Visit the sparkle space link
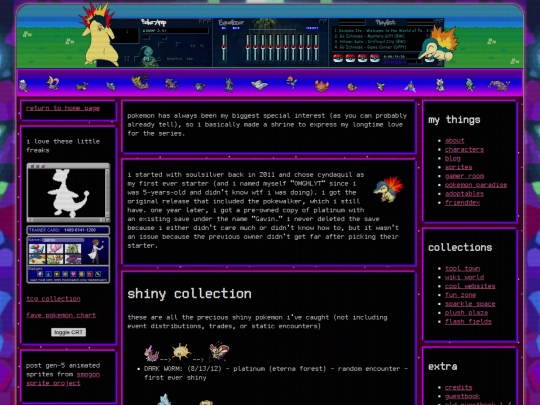The image size is (540, 405). (470, 304)
